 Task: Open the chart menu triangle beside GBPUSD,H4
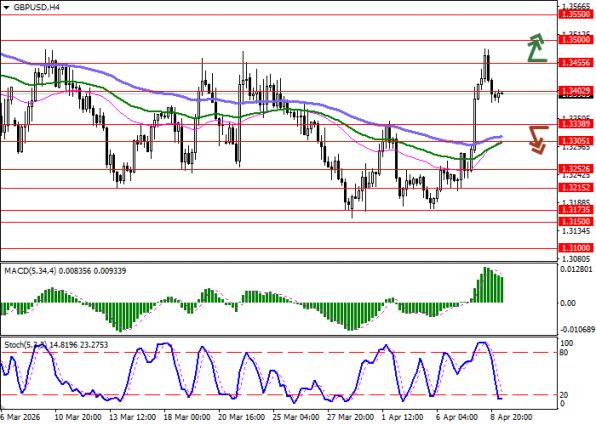click(6, 7)
